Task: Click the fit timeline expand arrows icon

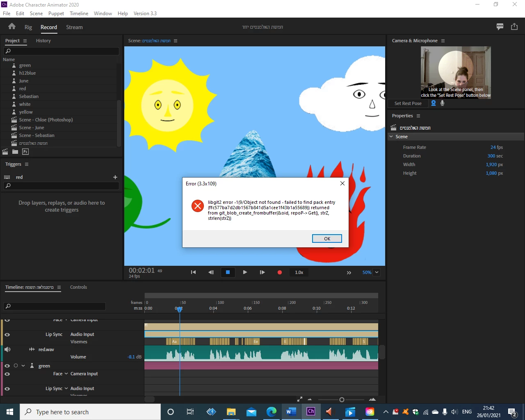Action: [300, 399]
